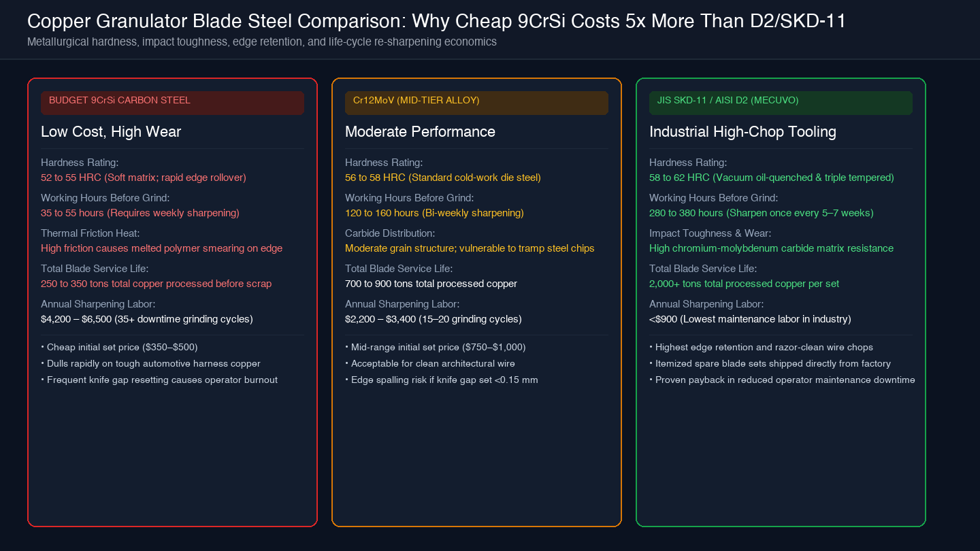980x551 pixels.
Task: Select 250 to 350 tons service life value
Action: tap(156, 284)
